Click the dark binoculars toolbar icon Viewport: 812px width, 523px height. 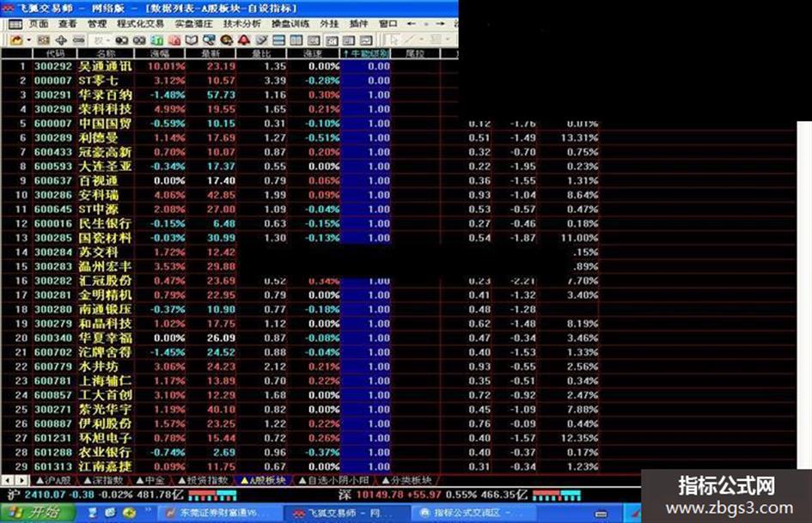click(122, 40)
